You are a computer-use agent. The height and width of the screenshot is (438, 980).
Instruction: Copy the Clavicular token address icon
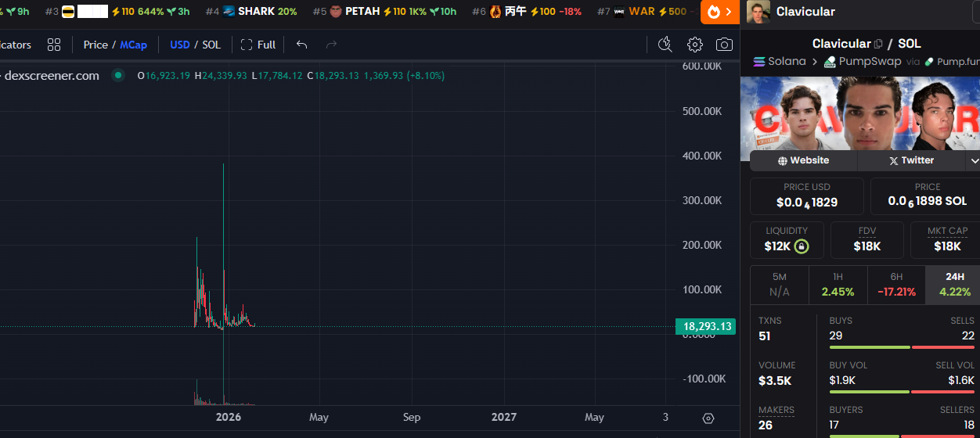pyautogui.click(x=878, y=44)
